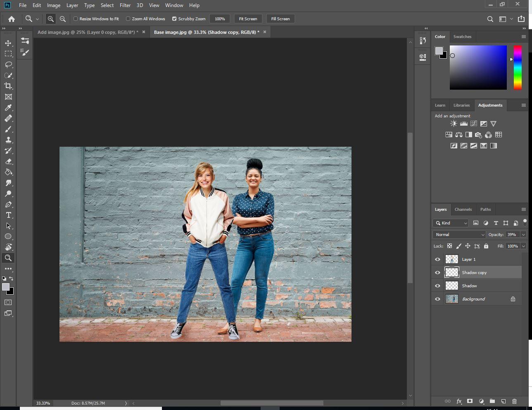Select the Frame tool
This screenshot has height=410, width=532.
pos(8,97)
